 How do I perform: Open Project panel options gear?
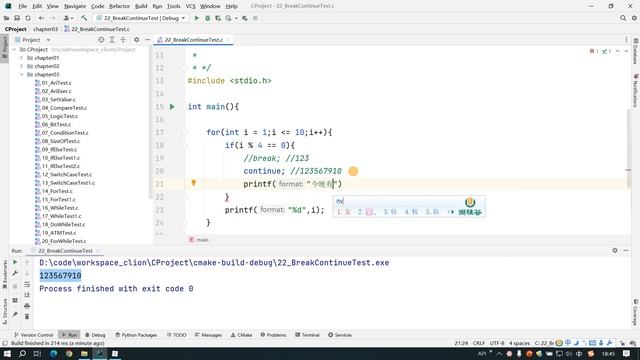(x=136, y=40)
